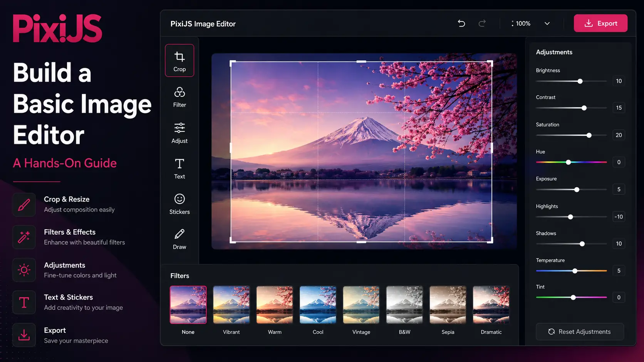Click the Hue value field showing 0
This screenshot has height=362, width=644.
click(619, 162)
